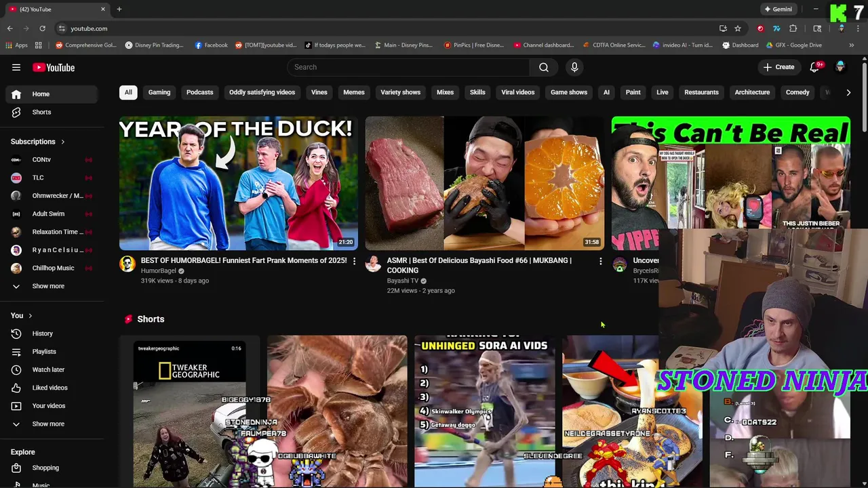Select the Viral videos chip

[x=517, y=92]
